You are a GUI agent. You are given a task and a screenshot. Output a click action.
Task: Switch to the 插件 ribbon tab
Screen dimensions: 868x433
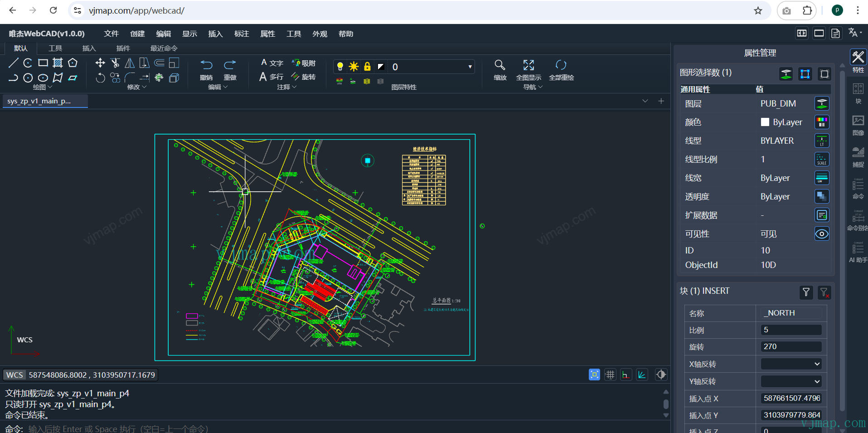123,49
